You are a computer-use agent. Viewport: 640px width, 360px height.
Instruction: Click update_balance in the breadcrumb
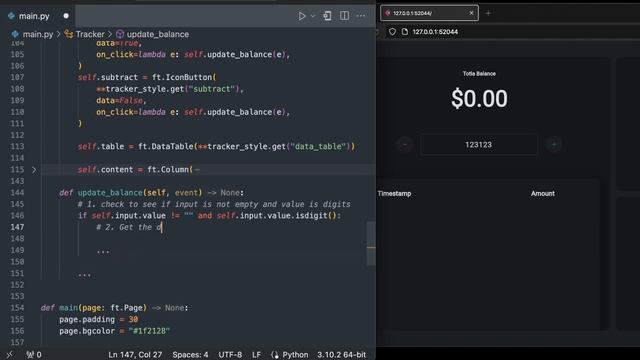[158, 34]
